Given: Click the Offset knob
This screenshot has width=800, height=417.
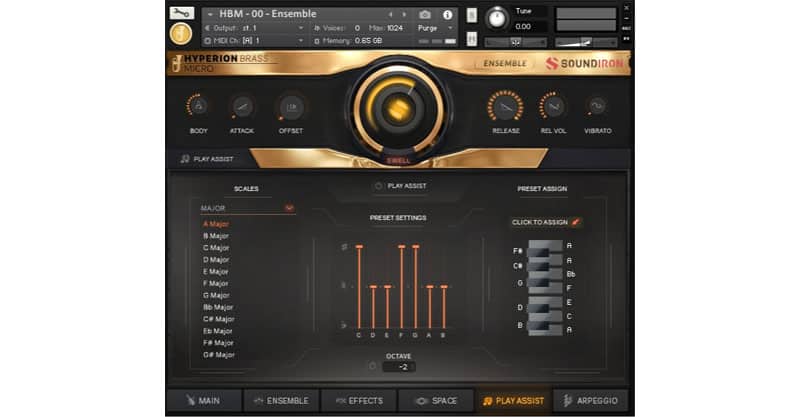Looking at the screenshot, I should 291,106.
